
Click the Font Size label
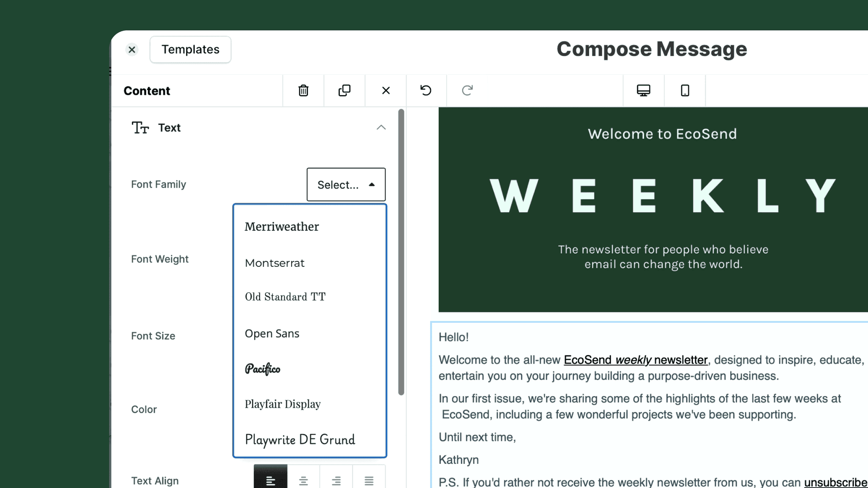click(153, 336)
